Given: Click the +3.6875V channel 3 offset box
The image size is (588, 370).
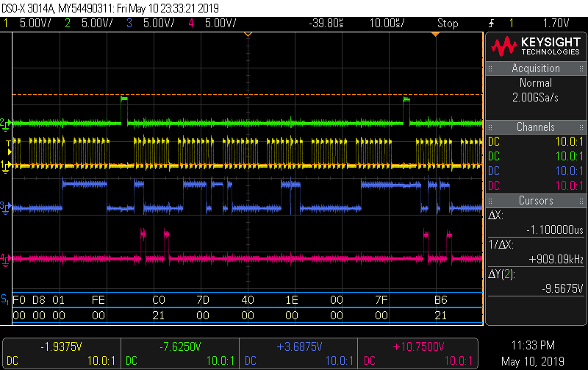Looking at the screenshot, I should (x=298, y=353).
